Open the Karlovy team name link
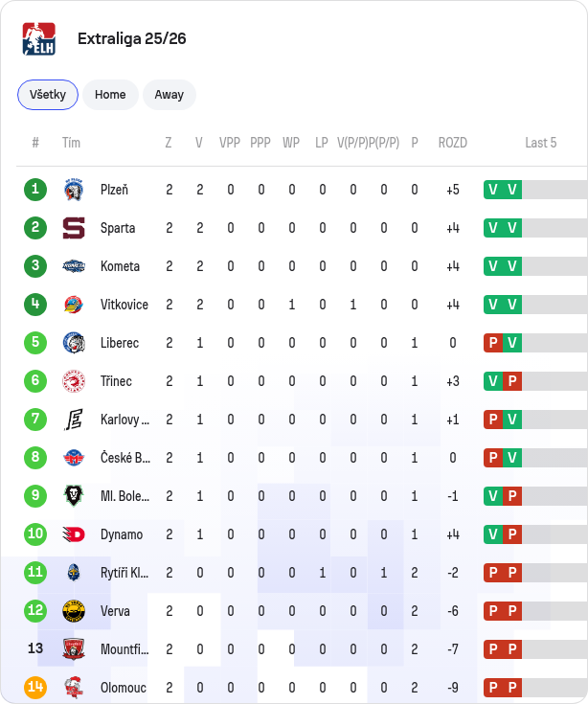Screen dimensions: 588x704 124,420
